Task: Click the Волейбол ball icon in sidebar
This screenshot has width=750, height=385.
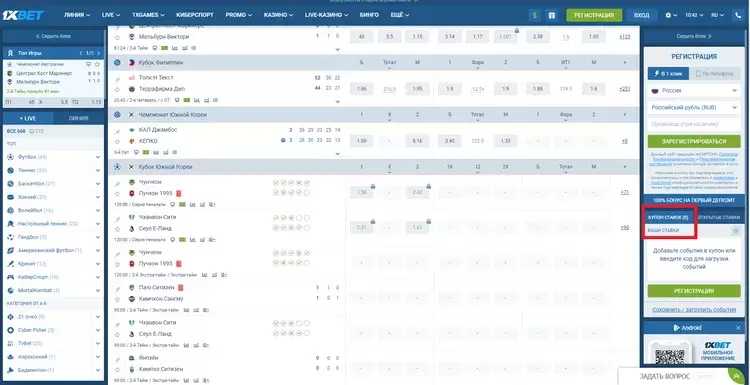Action: pos(11,210)
